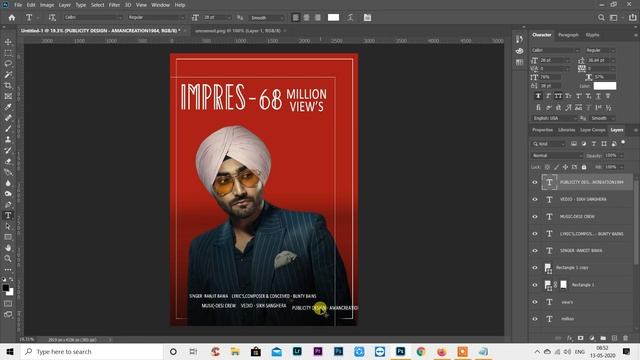Select the Horizontal Type tool
Image resolution: width=640 pixels, height=360 pixels.
point(8,215)
